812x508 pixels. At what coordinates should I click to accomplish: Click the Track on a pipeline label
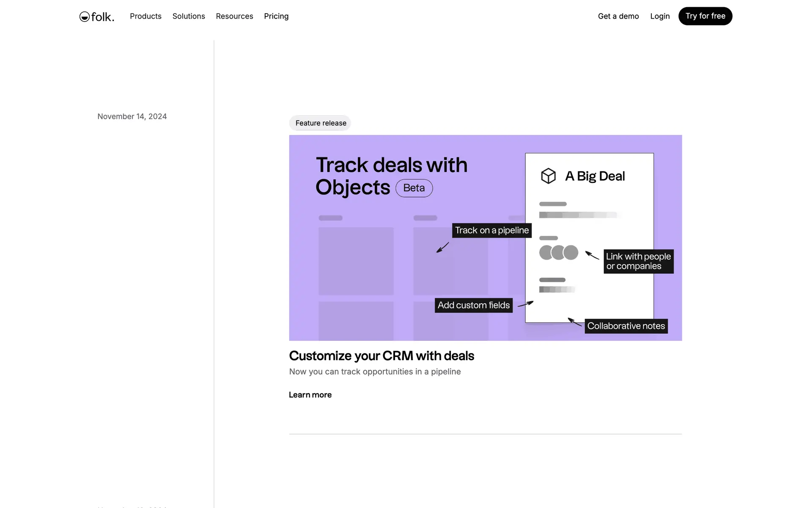point(491,230)
